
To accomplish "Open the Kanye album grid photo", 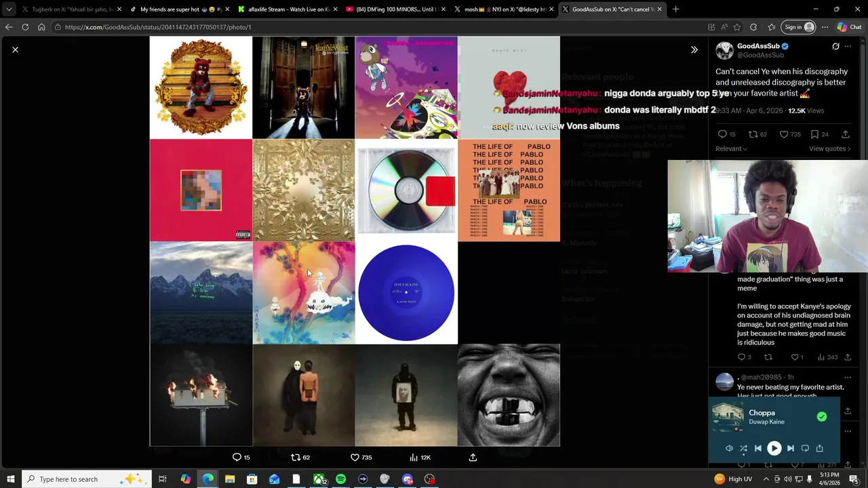I will (355, 241).
